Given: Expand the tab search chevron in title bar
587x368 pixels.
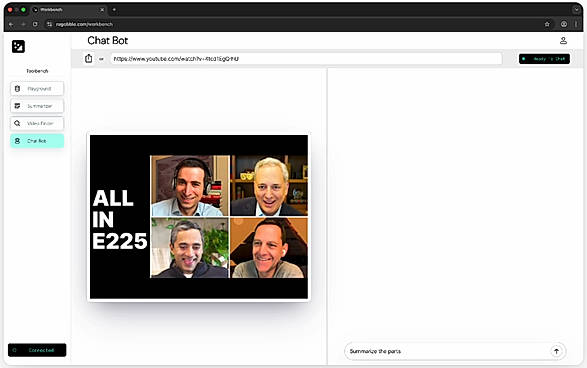Looking at the screenshot, I should click(576, 10).
